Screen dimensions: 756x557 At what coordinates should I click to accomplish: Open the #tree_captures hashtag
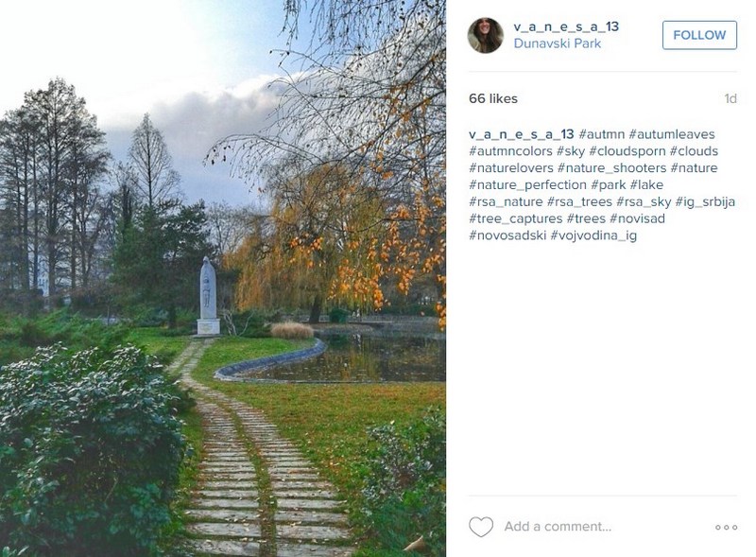coord(515,218)
